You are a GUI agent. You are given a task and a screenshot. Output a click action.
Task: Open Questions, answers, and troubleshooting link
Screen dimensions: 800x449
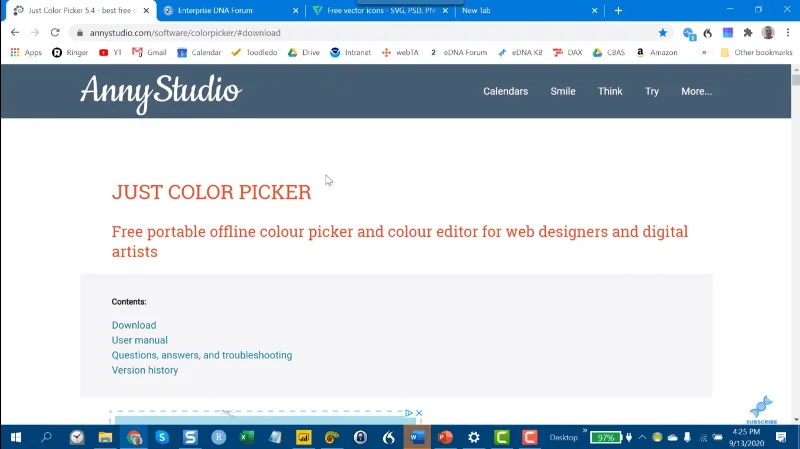coord(202,355)
